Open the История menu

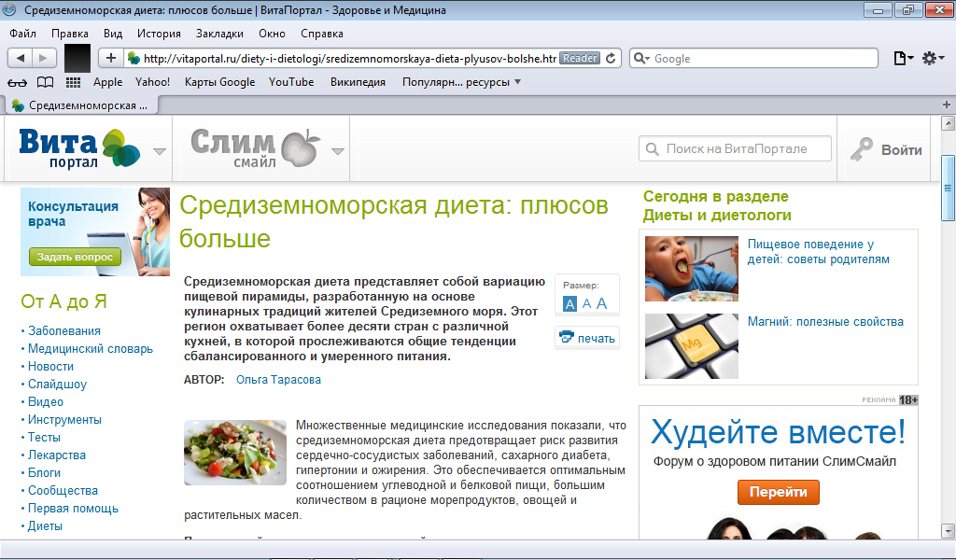coord(159,34)
